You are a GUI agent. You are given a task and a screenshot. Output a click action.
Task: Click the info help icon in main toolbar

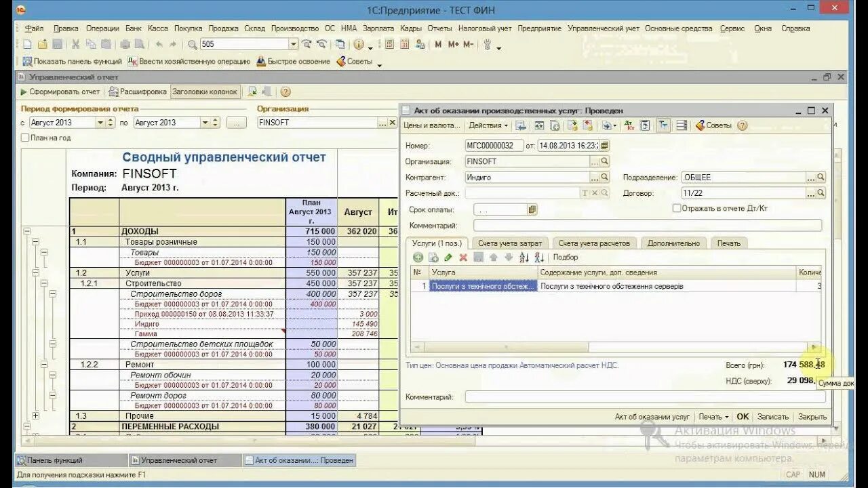coord(358,45)
